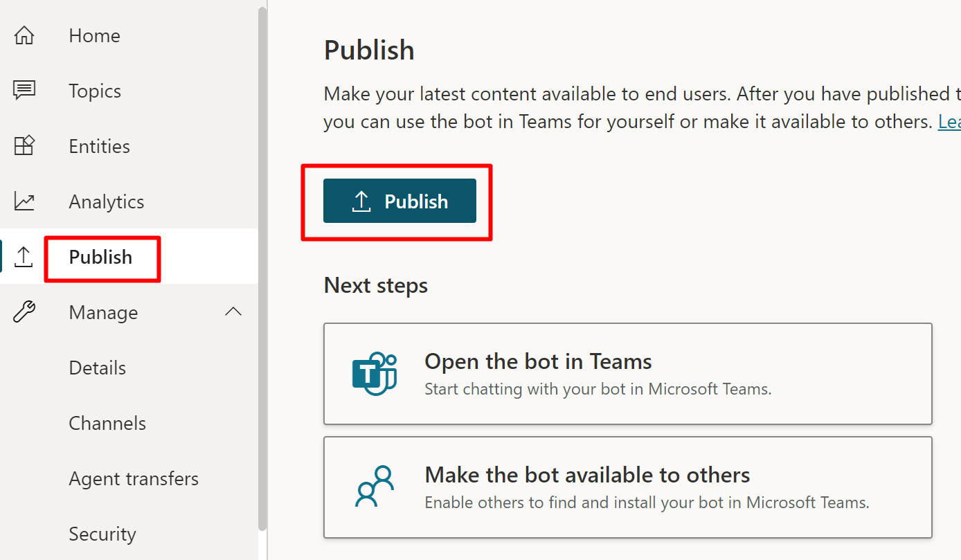Image resolution: width=961 pixels, height=560 pixels.
Task: Open Home in the sidebar
Action: tap(94, 35)
